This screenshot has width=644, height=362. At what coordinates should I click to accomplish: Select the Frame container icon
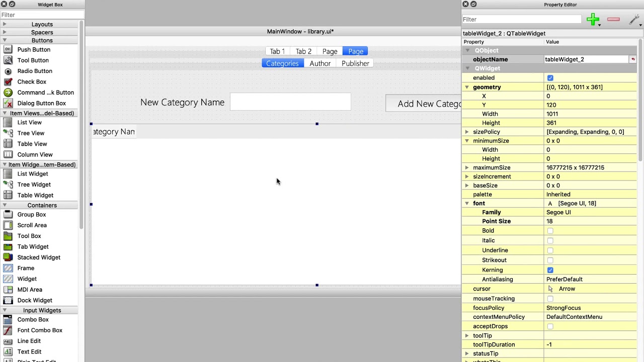pos(8,268)
